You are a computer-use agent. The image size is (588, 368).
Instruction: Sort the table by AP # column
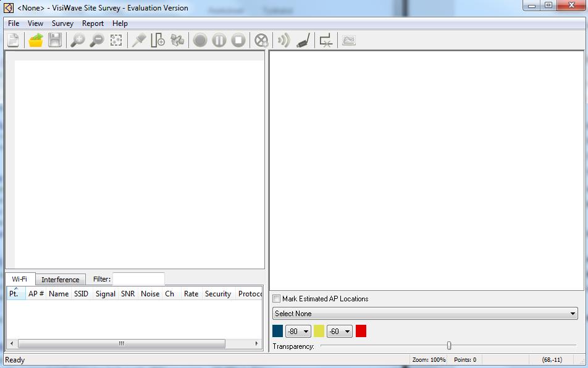(36, 294)
